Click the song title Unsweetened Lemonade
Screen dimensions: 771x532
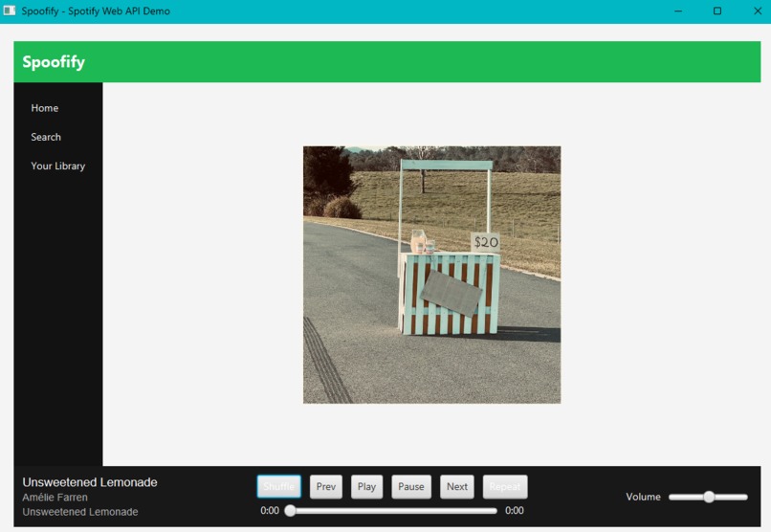90,482
